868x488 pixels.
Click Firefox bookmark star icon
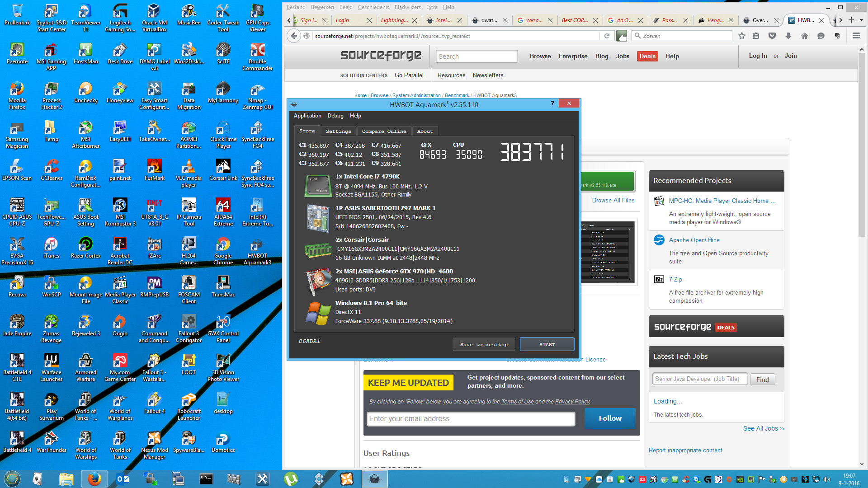[x=741, y=36]
